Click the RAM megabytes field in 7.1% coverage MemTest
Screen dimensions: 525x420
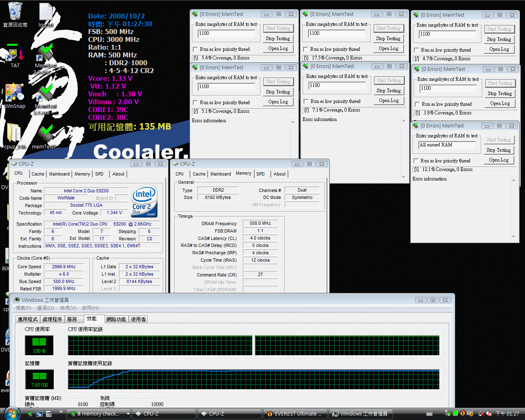337,86
